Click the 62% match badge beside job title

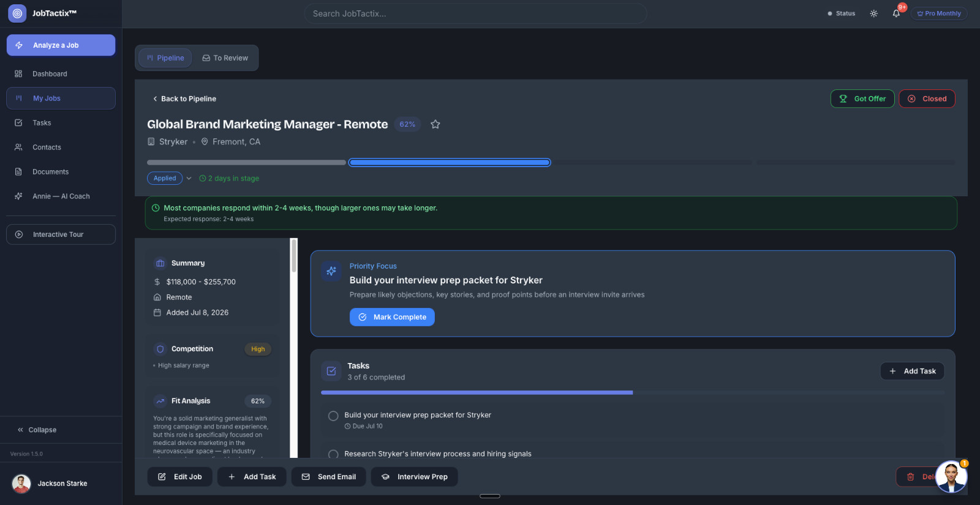(x=407, y=124)
